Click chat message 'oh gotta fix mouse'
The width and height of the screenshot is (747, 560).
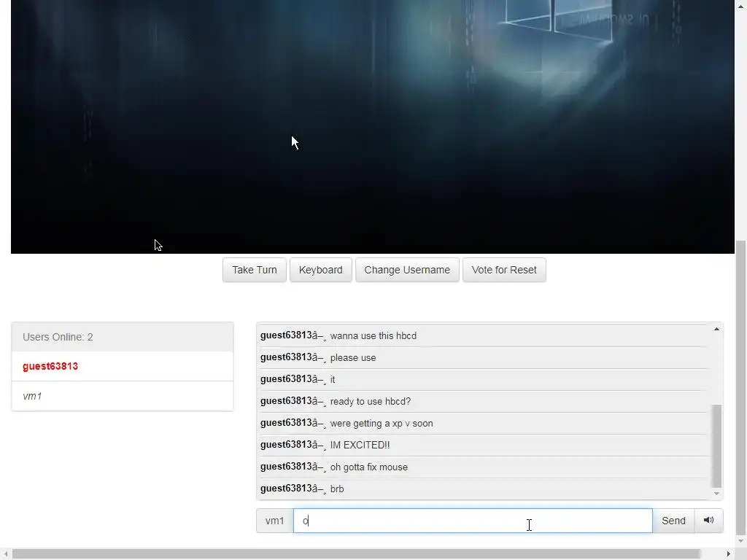point(368,467)
